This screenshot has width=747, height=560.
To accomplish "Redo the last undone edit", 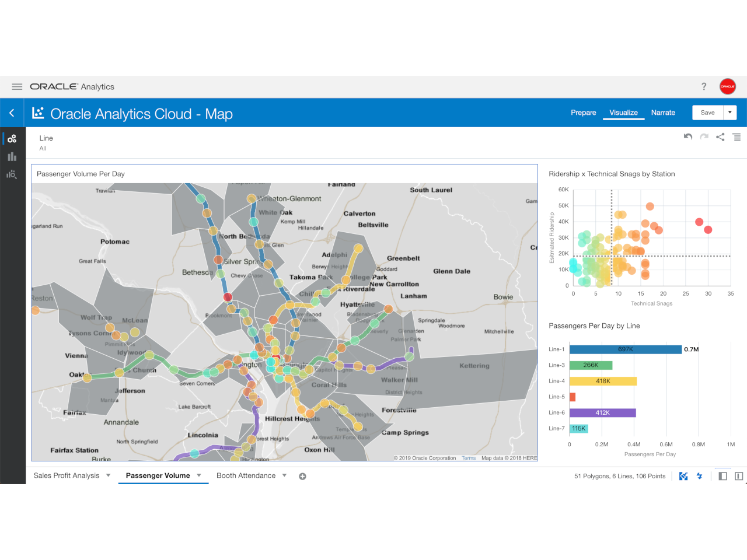I will (x=704, y=137).
